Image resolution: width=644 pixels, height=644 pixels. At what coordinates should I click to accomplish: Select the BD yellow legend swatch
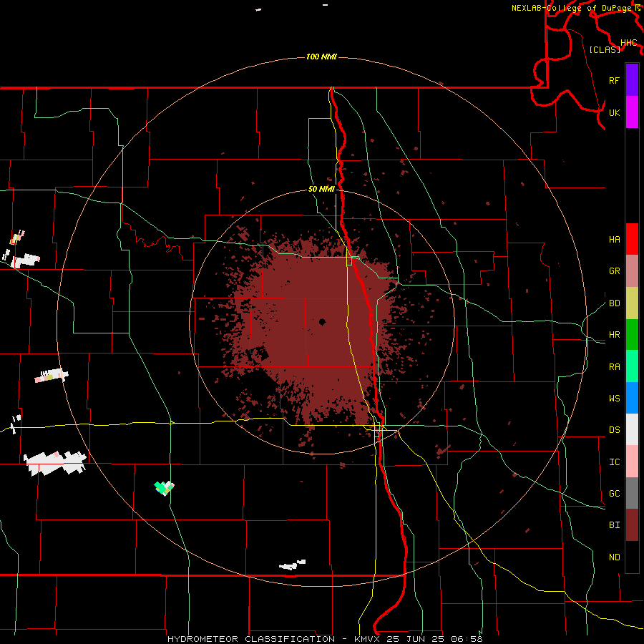point(632,303)
